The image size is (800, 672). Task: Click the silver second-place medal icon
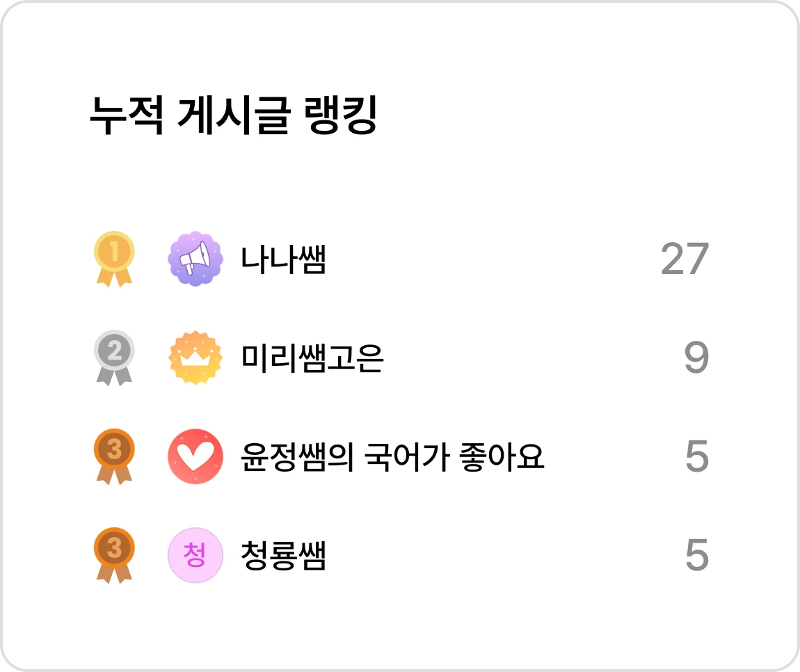tap(114, 358)
